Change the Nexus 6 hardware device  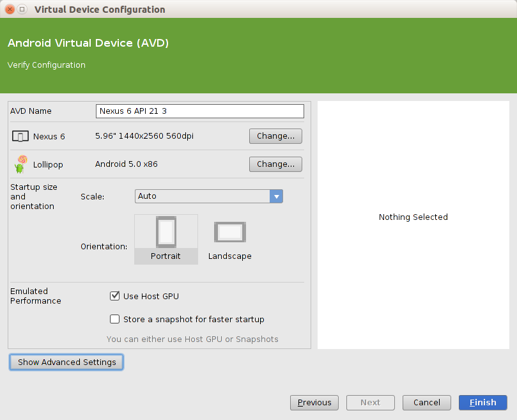(275, 136)
